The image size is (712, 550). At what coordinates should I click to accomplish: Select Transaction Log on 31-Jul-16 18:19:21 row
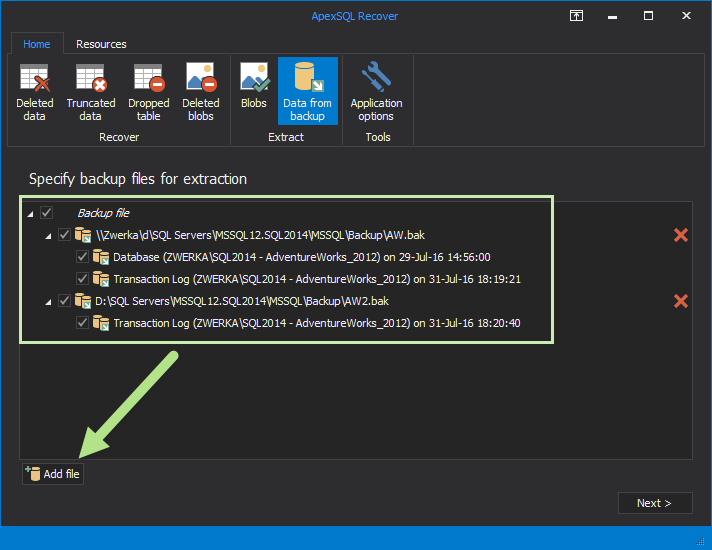point(317,279)
